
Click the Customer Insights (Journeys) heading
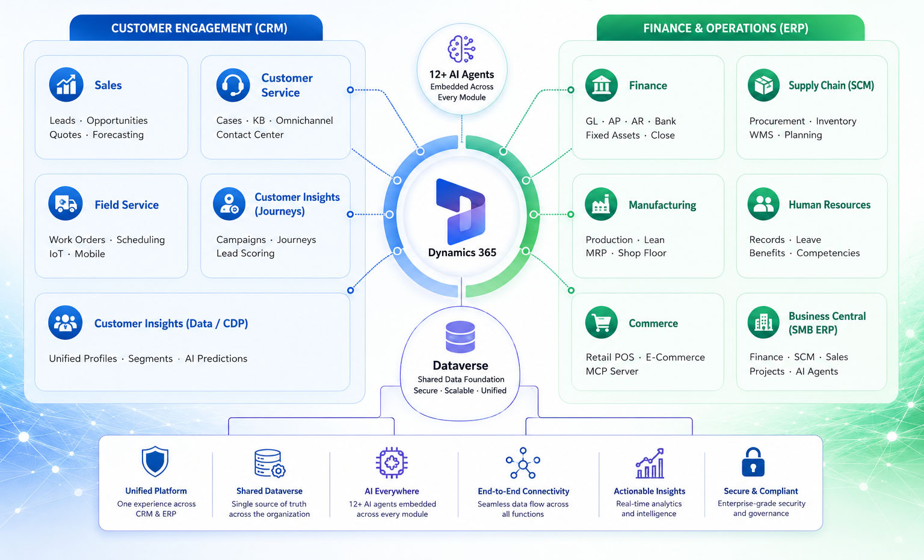pyautogui.click(x=297, y=204)
